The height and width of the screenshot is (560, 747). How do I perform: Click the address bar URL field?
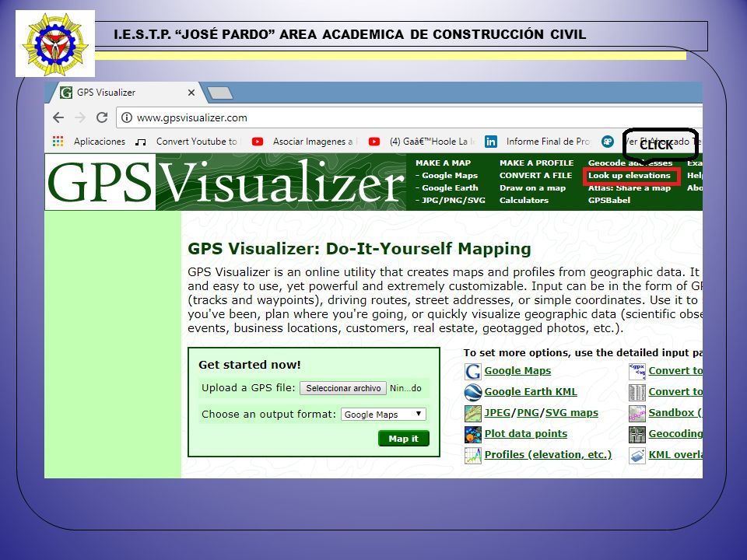pyautogui.click(x=410, y=117)
